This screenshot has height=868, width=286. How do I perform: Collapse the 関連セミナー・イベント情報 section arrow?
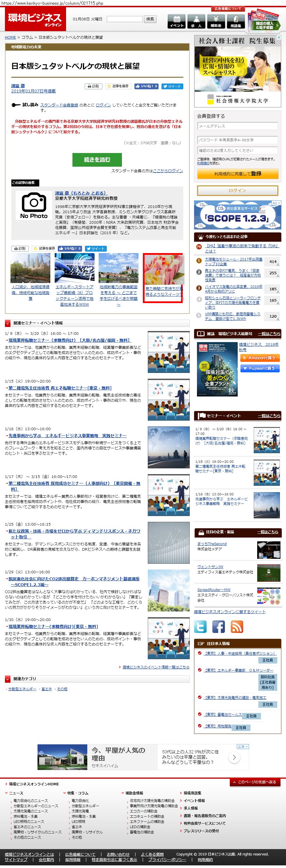click(x=8, y=323)
